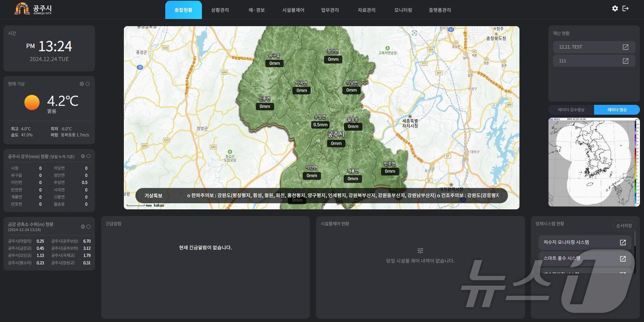The image size is (644, 322).
Task: Open the 12.21. TEST disaster entry link icon
Action: tap(625, 47)
